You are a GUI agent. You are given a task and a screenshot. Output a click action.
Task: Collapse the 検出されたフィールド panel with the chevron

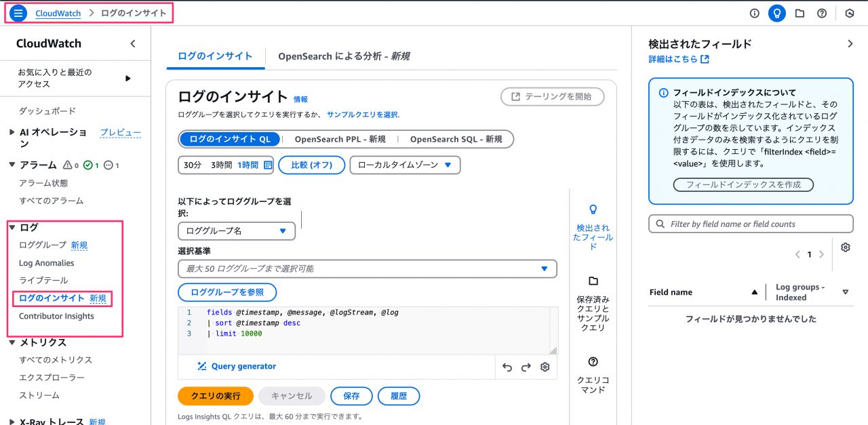850,44
